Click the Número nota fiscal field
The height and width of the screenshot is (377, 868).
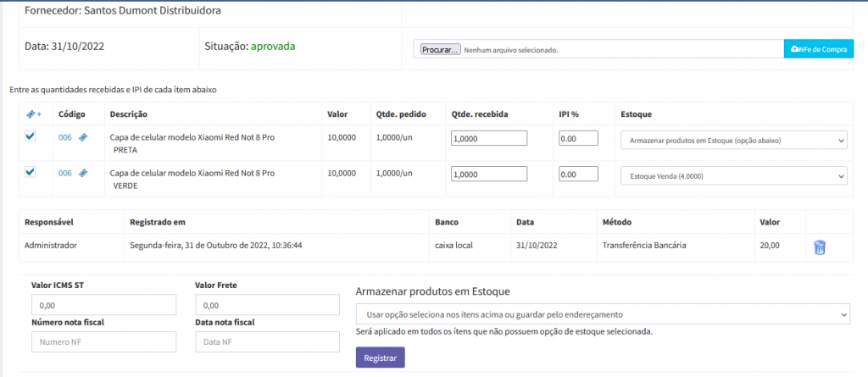(x=103, y=341)
